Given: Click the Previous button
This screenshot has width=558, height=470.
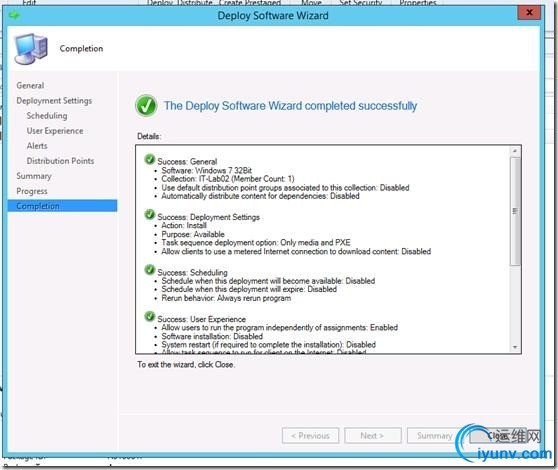Looking at the screenshot, I should tap(310, 435).
